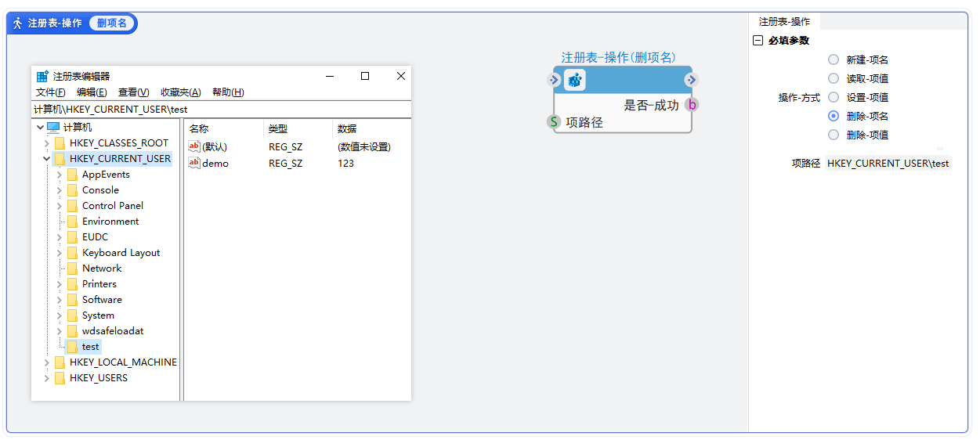This screenshot has height=447, width=980.
Task: Open the 文件(F) menu
Action: (50, 92)
